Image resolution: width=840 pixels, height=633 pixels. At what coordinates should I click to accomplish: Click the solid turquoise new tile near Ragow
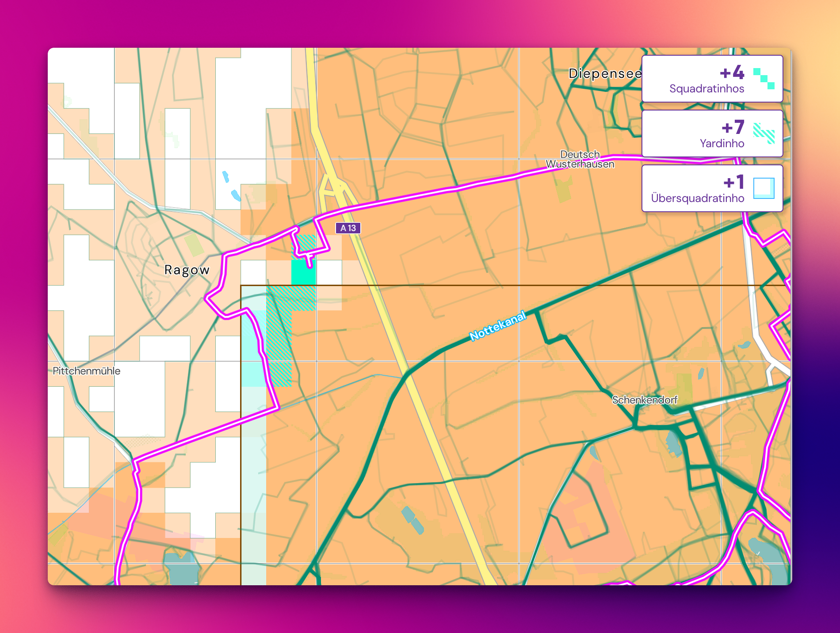click(x=303, y=272)
